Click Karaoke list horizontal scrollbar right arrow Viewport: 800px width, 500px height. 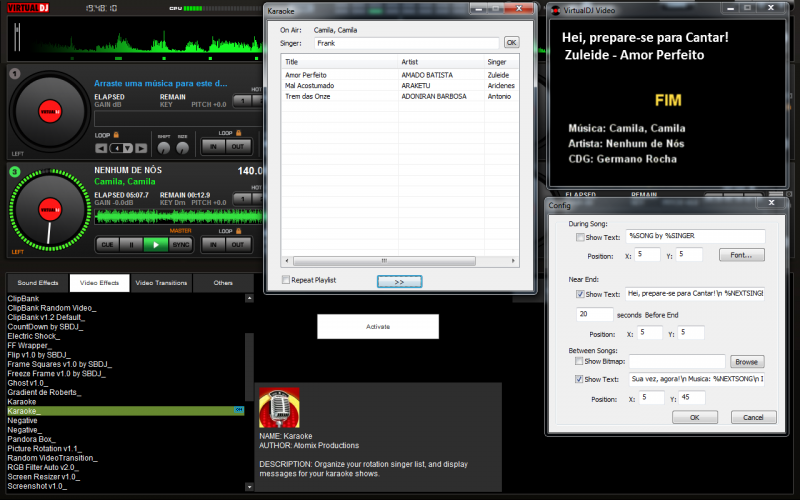pos(513,261)
